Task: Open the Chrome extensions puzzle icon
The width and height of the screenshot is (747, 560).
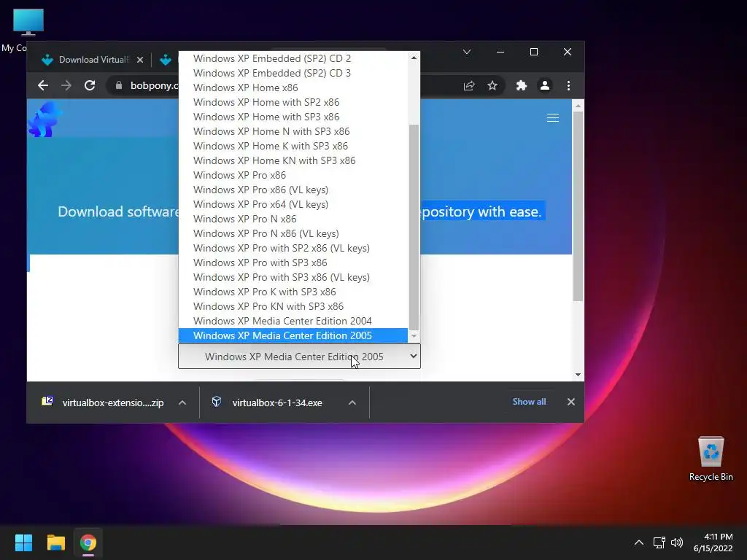Action: (x=521, y=86)
